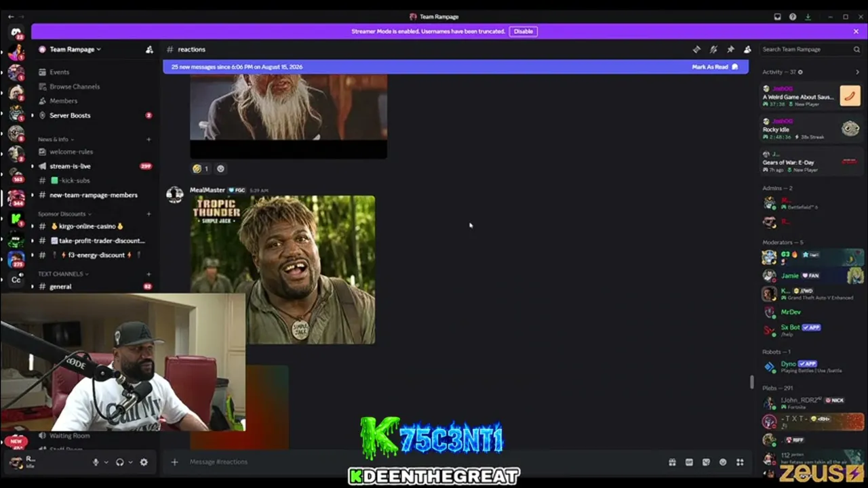The image size is (868, 488).
Task: Dismiss the Streamer Mode banner
Action: (x=856, y=31)
